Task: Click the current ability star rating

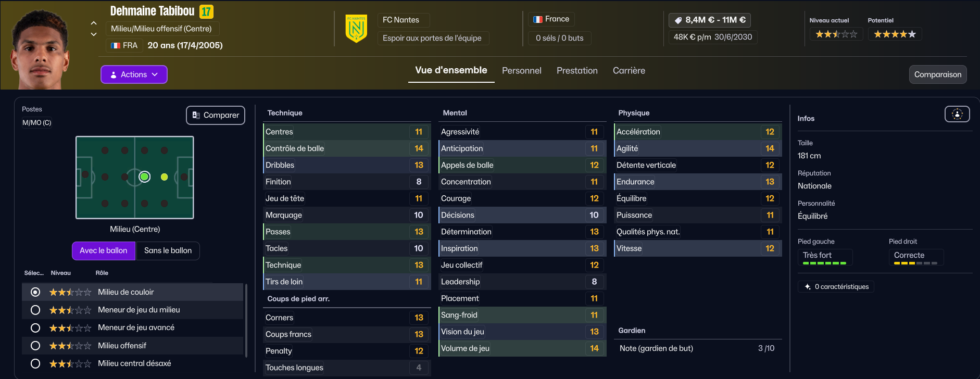Action: 836,34
